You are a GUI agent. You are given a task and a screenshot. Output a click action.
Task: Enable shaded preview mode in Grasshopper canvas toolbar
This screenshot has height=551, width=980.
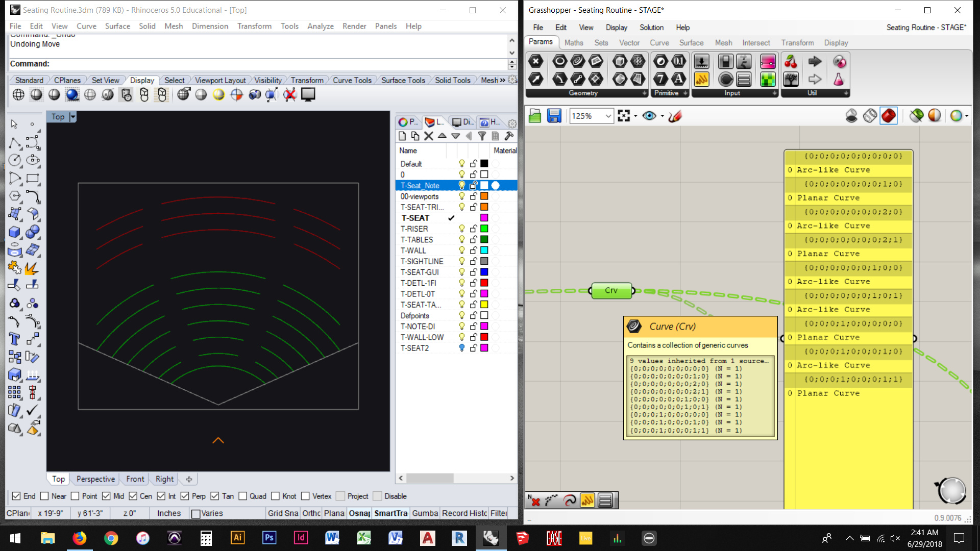[x=889, y=116]
